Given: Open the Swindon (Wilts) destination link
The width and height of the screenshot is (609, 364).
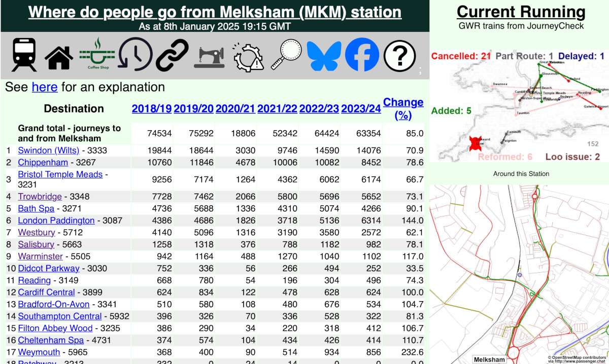Looking at the screenshot, I should (48, 151).
